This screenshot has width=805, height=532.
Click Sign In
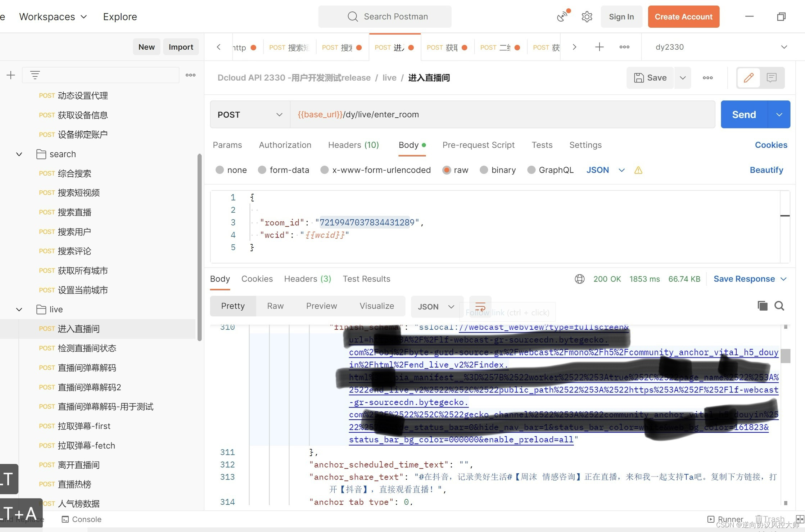pos(621,17)
